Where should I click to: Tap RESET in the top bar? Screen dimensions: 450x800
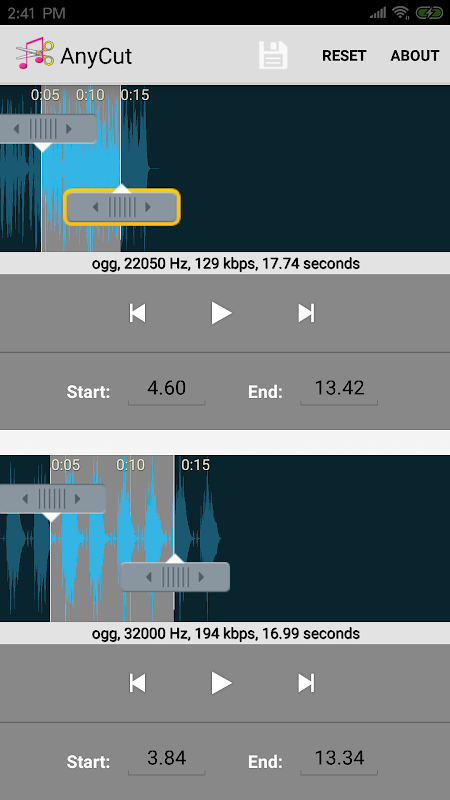pyautogui.click(x=344, y=56)
